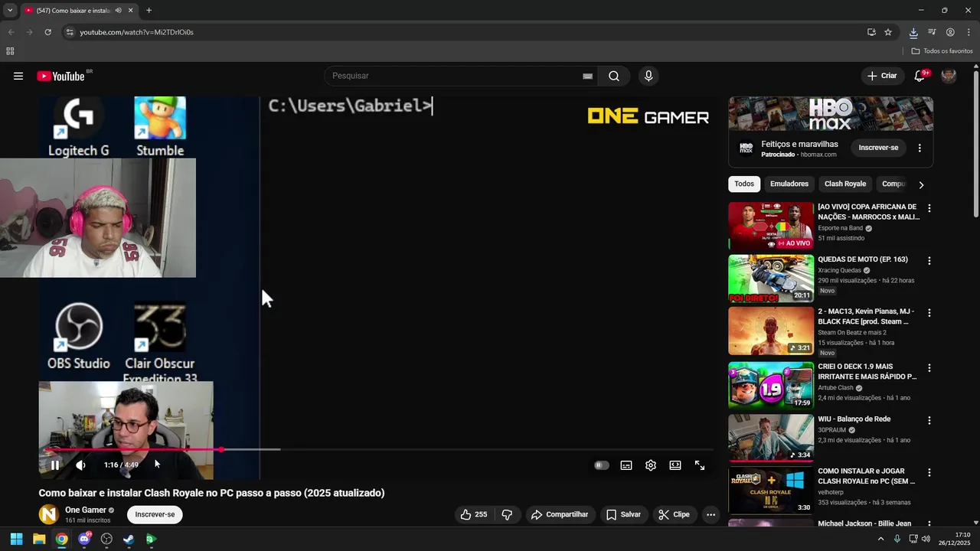Open WIU - Balanço de Rede video title
980x551 pixels.
coord(854,419)
